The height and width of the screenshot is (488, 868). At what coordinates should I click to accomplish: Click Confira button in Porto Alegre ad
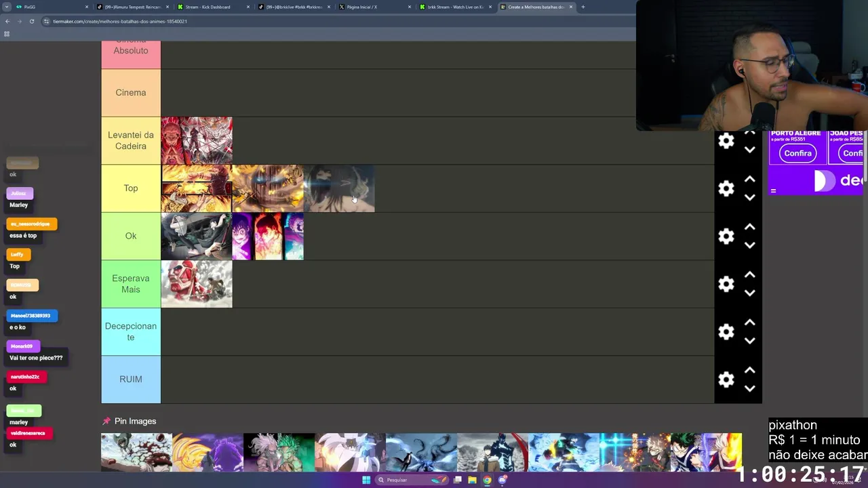click(798, 153)
